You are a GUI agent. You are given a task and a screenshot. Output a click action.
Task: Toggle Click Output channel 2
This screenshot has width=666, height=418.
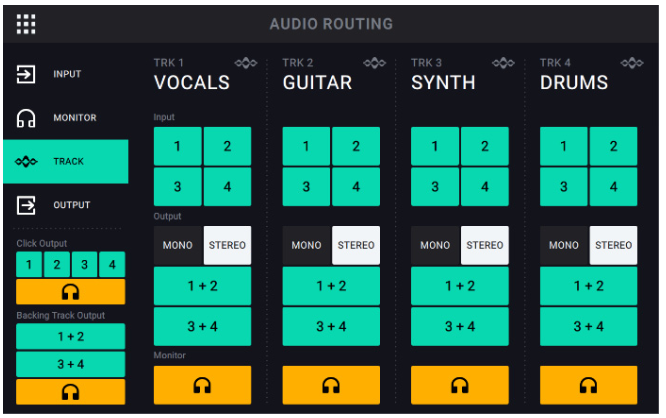coord(57,265)
